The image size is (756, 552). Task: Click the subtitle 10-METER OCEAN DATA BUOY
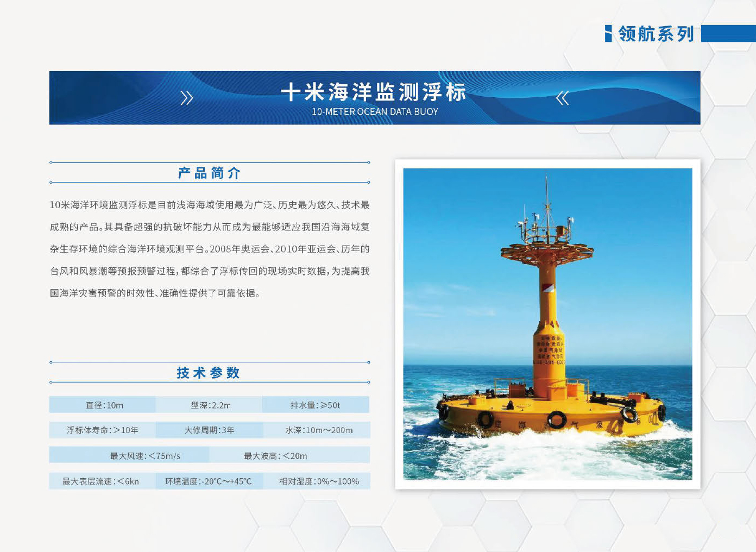coord(375,111)
